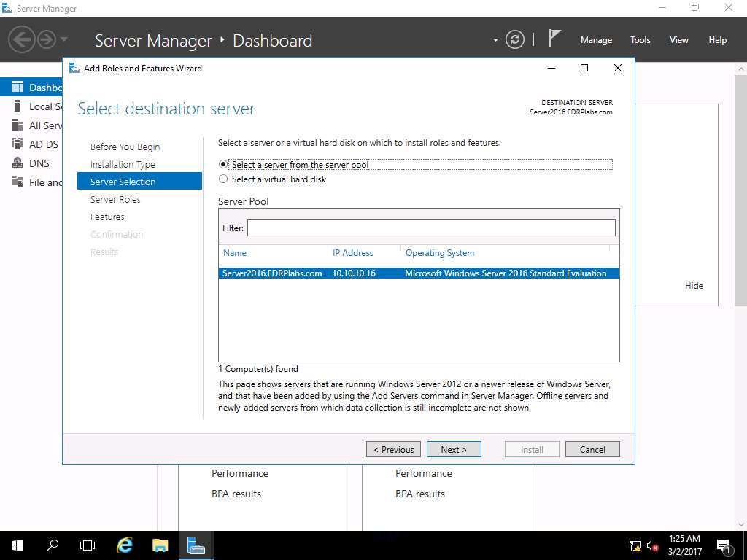This screenshot has width=747, height=560.
Task: Open the Windows Start menu
Action: (x=18, y=545)
